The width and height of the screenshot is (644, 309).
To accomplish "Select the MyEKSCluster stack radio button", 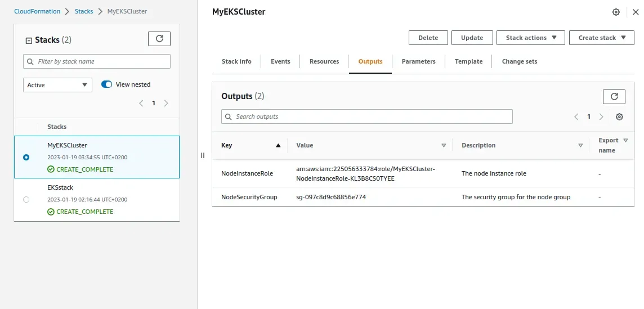I will point(26,158).
